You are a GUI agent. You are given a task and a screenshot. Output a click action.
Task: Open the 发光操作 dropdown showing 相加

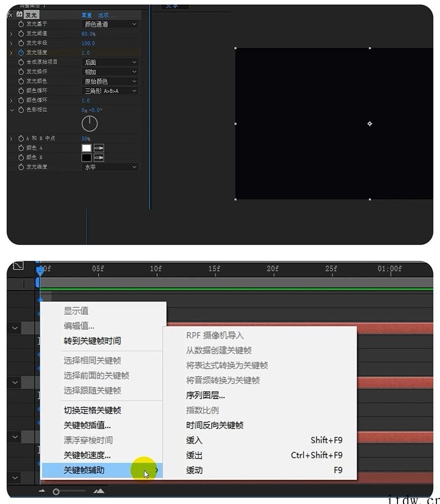pyautogui.click(x=110, y=72)
